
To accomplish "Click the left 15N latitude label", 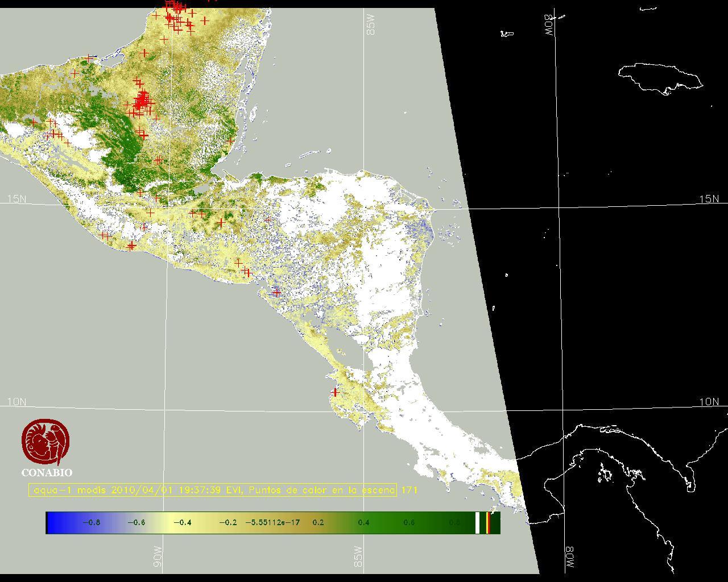I will tap(16, 199).
